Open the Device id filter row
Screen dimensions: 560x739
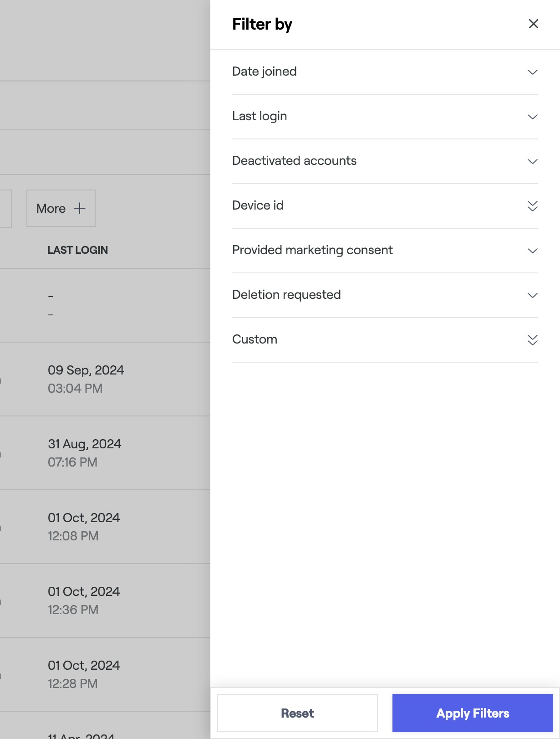click(258, 205)
